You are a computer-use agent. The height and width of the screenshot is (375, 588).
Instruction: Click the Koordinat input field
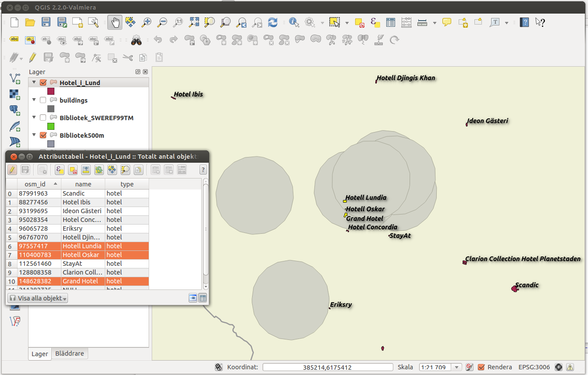(x=328, y=367)
